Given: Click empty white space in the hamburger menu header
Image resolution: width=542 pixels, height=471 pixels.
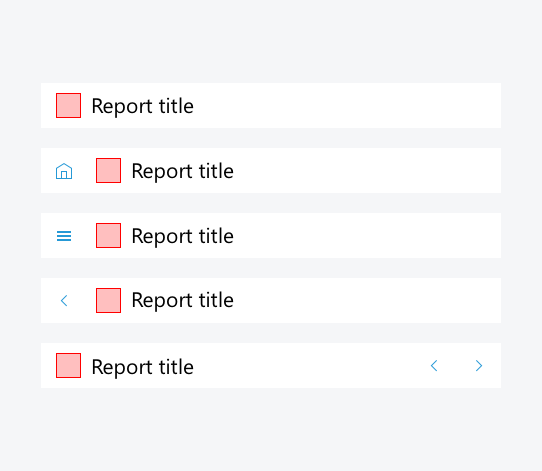Looking at the screenshot, I should (366, 235).
